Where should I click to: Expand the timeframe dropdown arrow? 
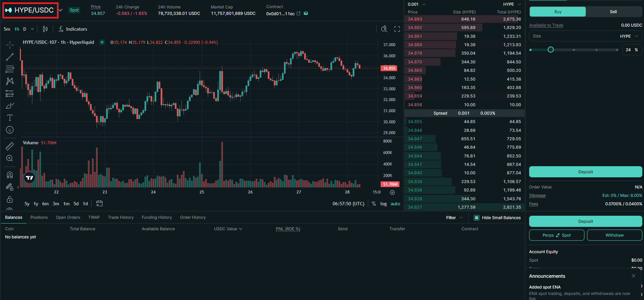(x=32, y=29)
